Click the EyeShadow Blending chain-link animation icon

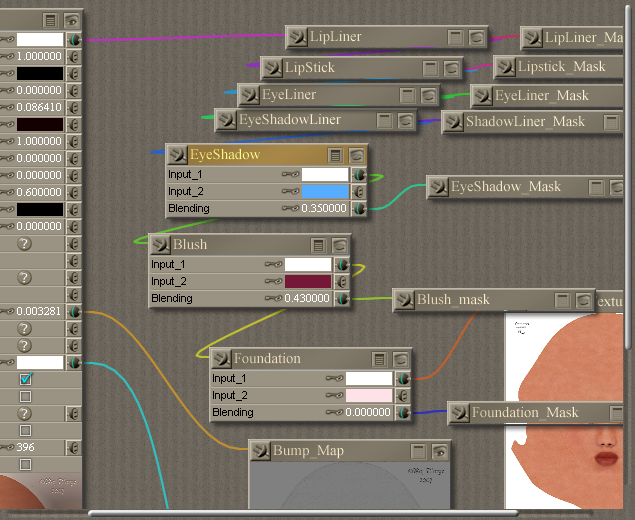coord(290,209)
